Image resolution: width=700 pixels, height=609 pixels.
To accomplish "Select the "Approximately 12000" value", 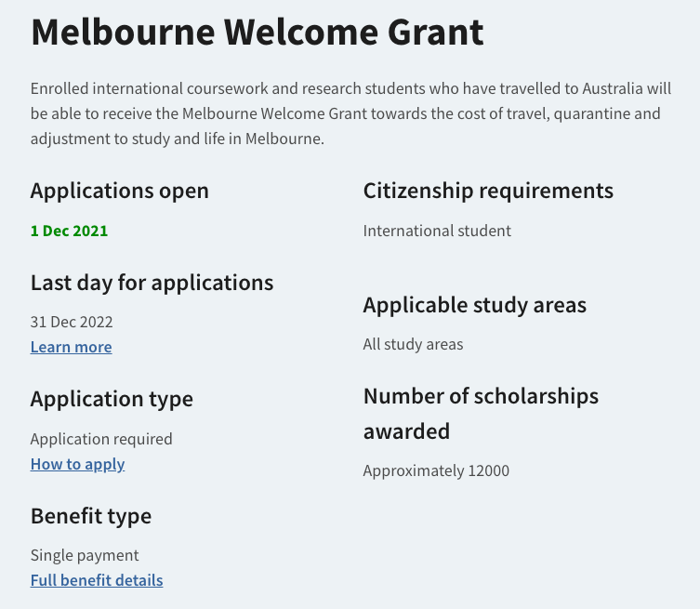I will (436, 470).
